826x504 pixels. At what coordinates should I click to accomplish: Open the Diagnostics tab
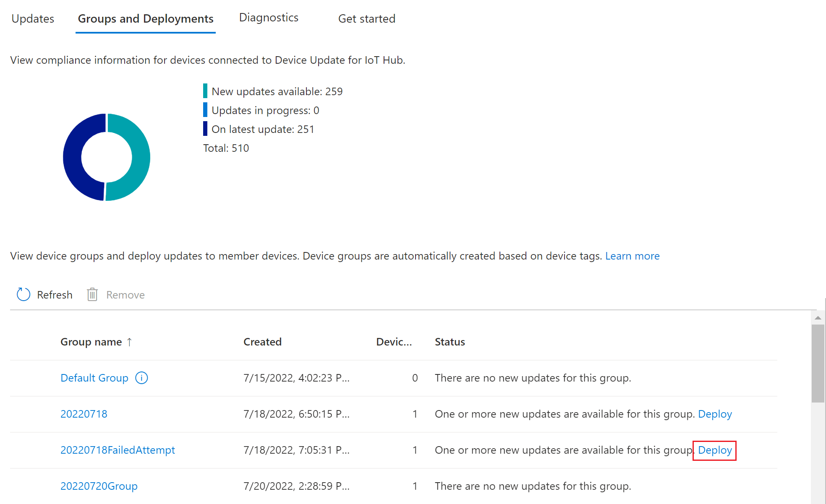269,18
